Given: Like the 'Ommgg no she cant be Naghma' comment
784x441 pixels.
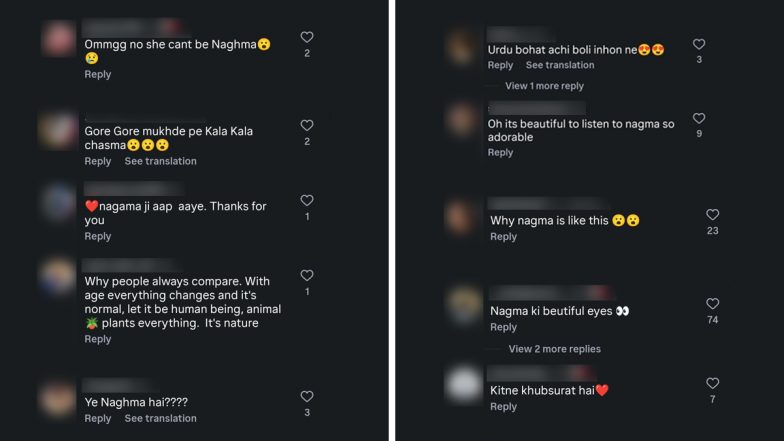Looking at the screenshot, I should click(x=307, y=37).
